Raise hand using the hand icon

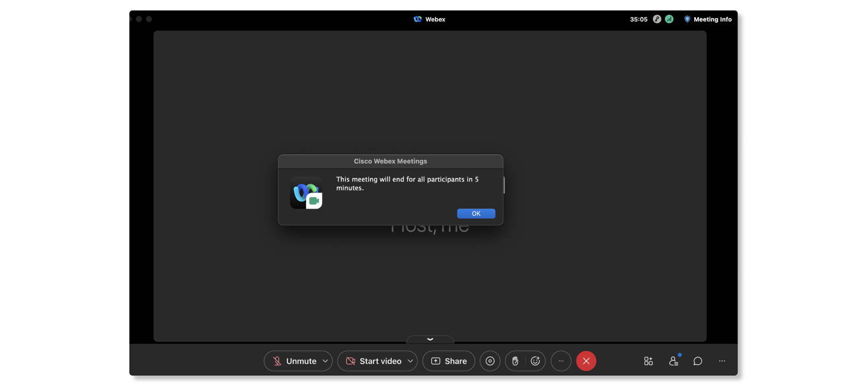point(515,361)
